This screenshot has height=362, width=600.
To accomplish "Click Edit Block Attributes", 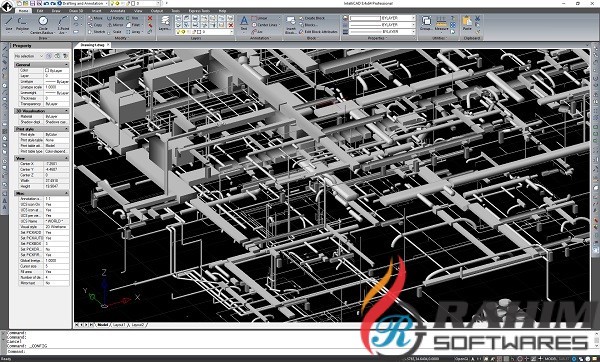I will click(318, 32).
